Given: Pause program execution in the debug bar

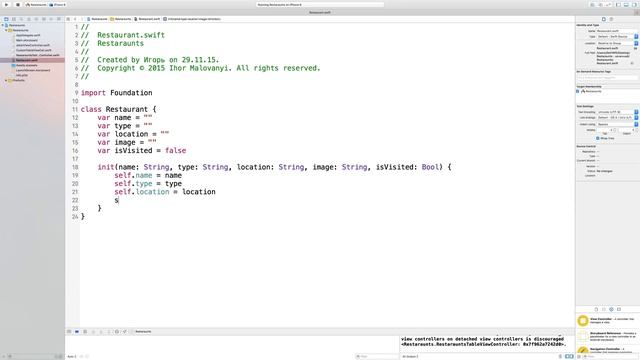Looking at the screenshot, I should point(85,332).
